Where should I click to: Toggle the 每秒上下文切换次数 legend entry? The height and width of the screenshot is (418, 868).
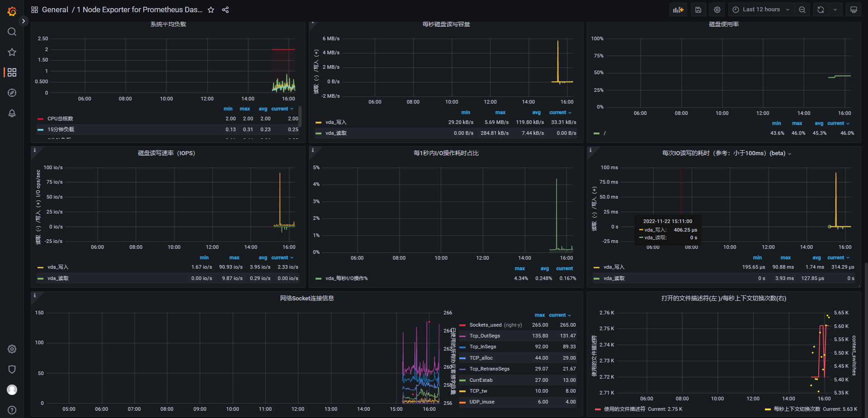(x=797, y=409)
